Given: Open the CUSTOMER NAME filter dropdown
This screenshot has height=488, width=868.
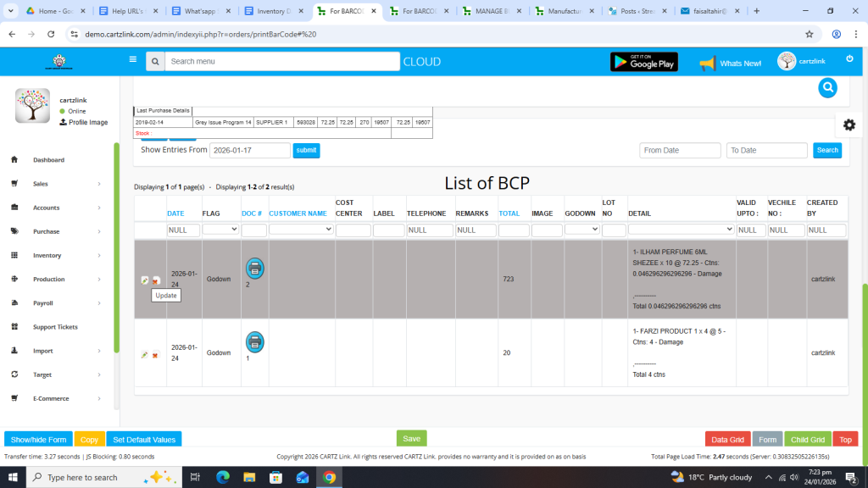Looking at the screenshot, I should (301, 229).
